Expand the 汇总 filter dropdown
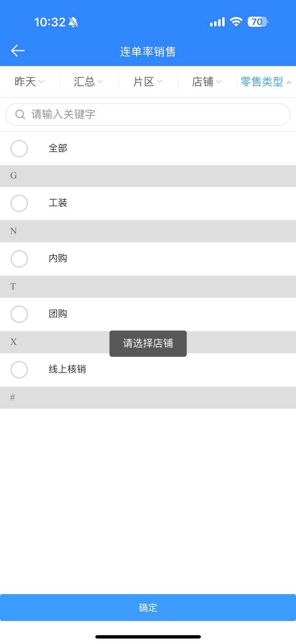Screen dimensions: 296x644 tap(88, 82)
